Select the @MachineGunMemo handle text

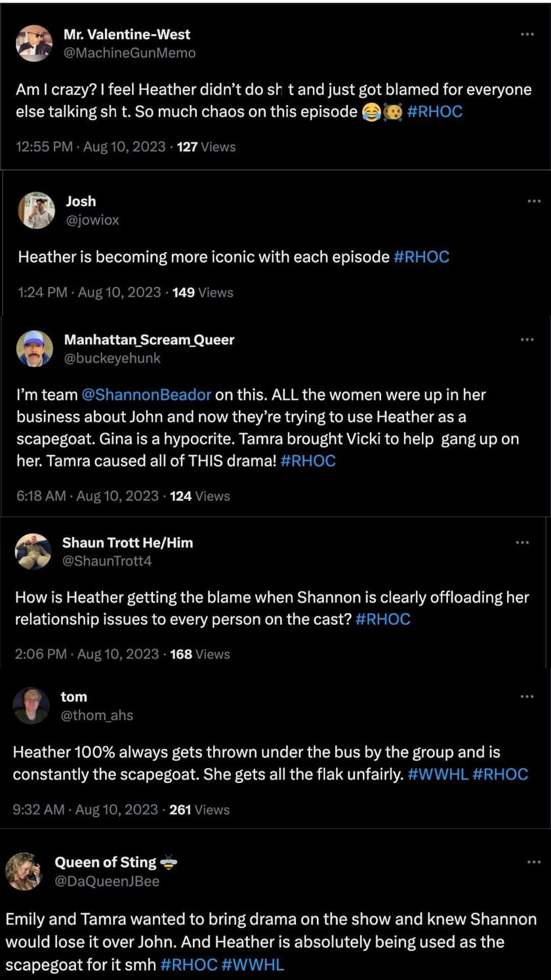click(x=128, y=53)
